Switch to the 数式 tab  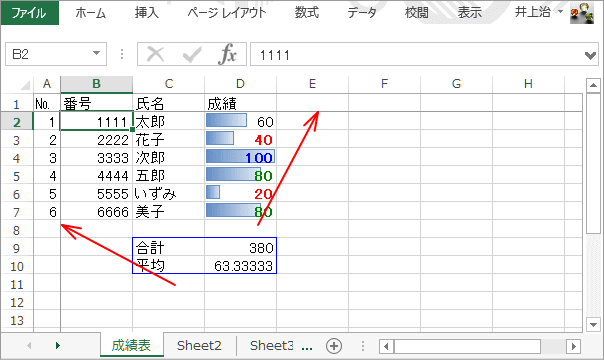[307, 13]
